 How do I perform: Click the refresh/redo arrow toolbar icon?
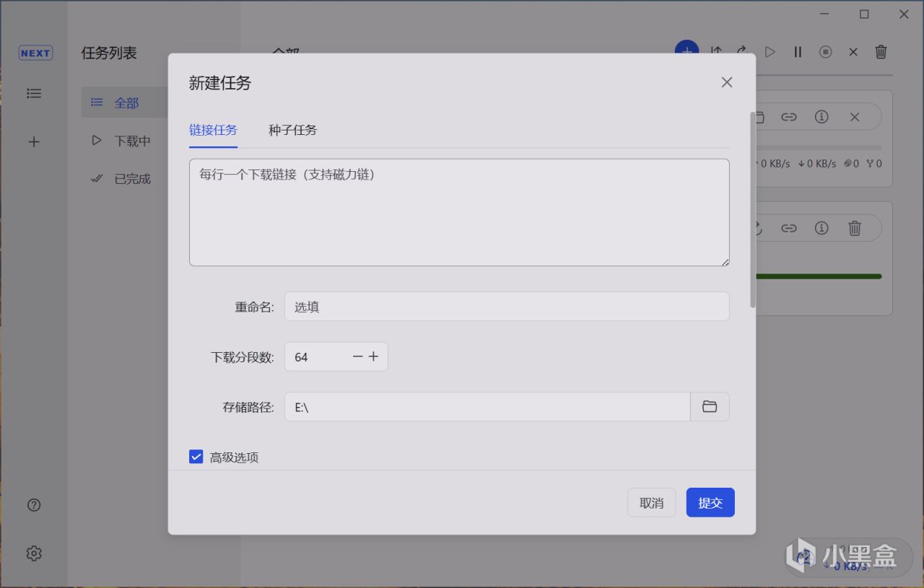click(x=742, y=51)
